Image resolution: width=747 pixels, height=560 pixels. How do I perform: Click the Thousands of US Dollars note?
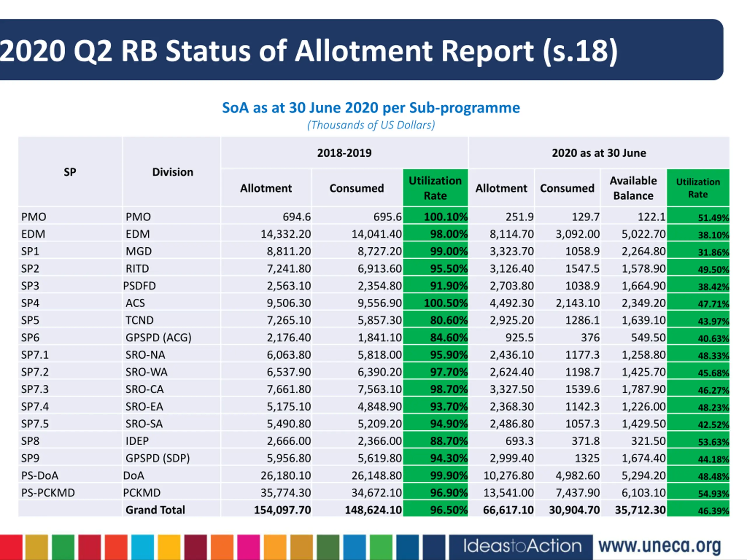tap(371, 125)
